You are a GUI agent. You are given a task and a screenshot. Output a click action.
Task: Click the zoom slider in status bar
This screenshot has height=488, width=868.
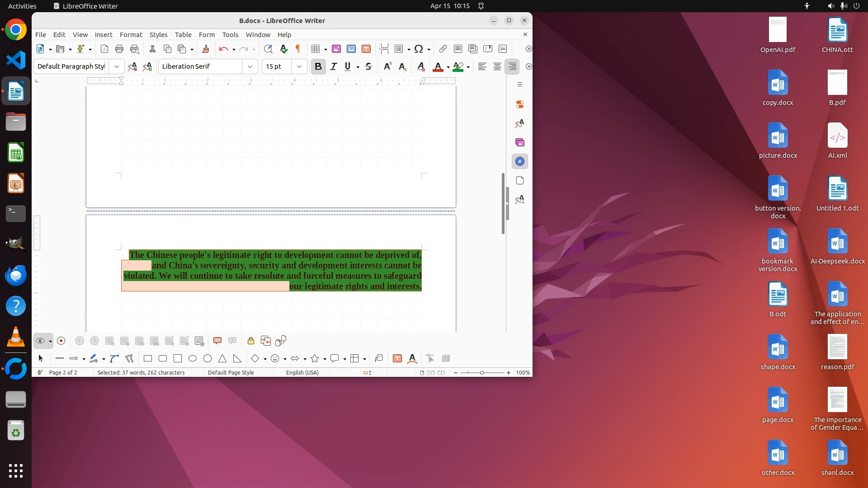tap(482, 373)
